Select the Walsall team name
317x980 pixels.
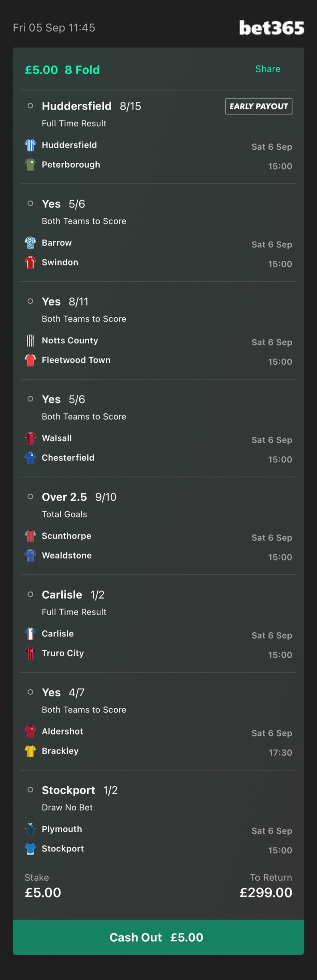click(x=57, y=438)
